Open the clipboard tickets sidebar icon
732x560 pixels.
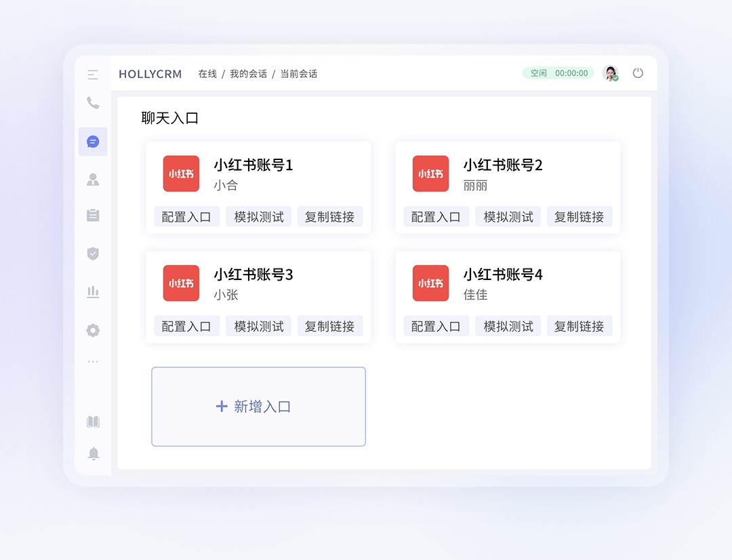coord(93,216)
